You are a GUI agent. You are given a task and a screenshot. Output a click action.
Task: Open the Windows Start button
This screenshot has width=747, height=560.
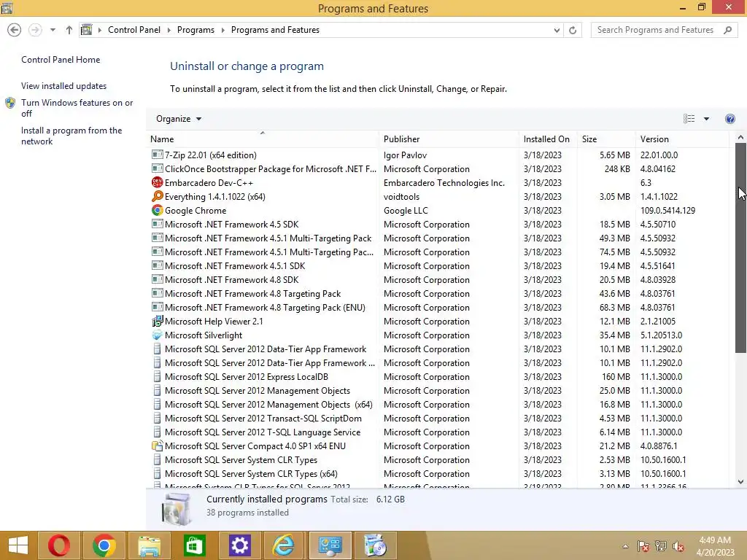(18, 545)
